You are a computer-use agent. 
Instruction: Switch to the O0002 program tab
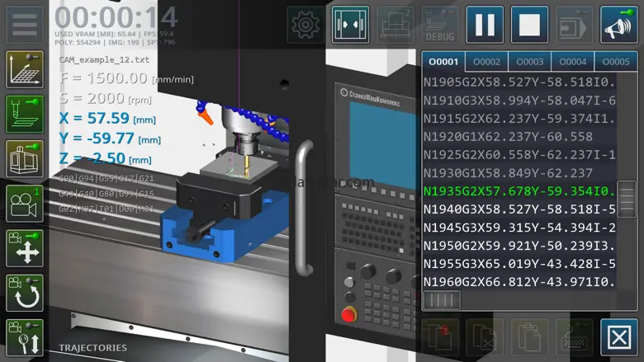pos(486,62)
